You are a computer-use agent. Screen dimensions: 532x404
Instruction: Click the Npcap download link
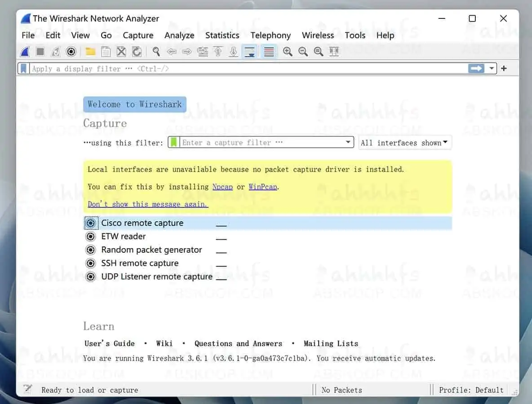[222, 186]
